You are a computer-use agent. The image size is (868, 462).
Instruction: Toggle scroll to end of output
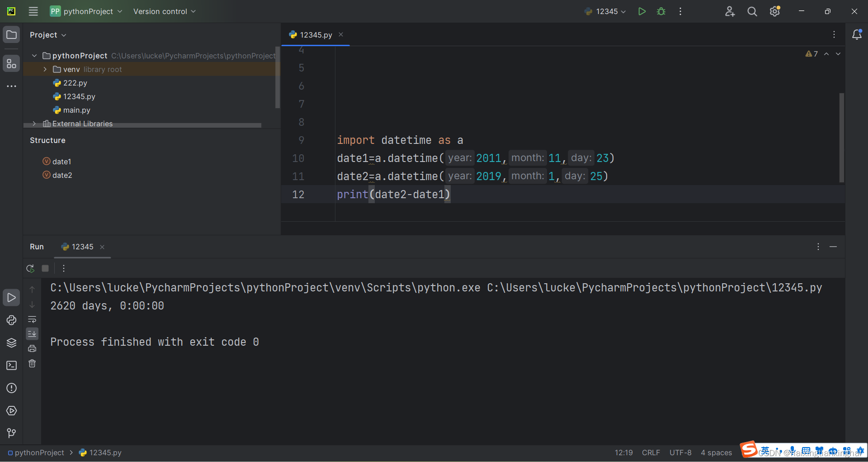point(32,334)
